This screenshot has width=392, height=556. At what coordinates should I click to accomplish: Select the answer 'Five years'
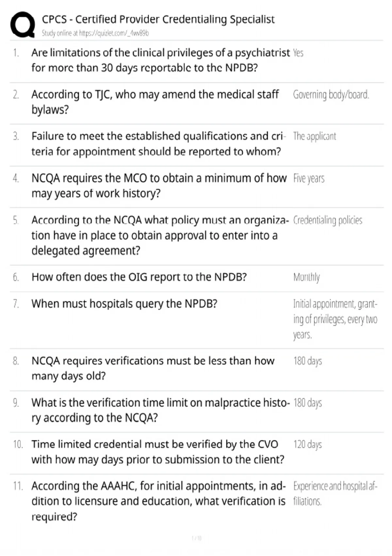coord(309,178)
